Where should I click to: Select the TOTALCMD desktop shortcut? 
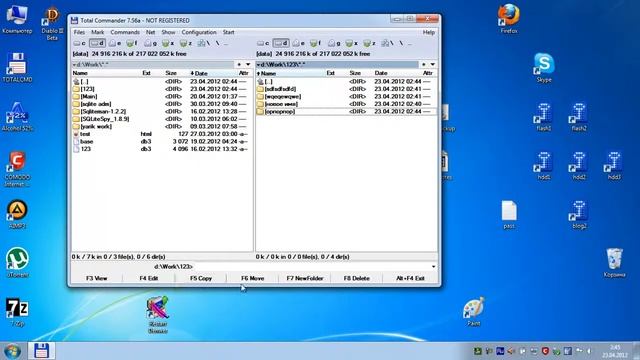(x=17, y=67)
